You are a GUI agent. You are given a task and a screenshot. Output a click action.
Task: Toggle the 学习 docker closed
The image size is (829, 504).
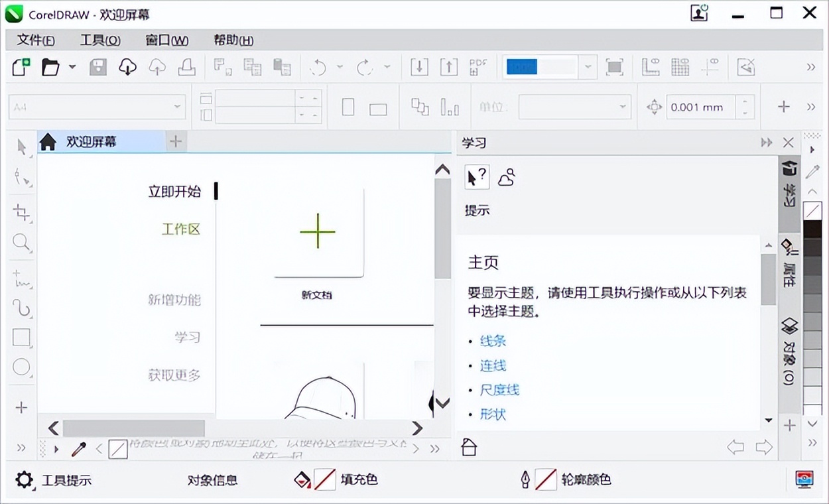(788, 142)
